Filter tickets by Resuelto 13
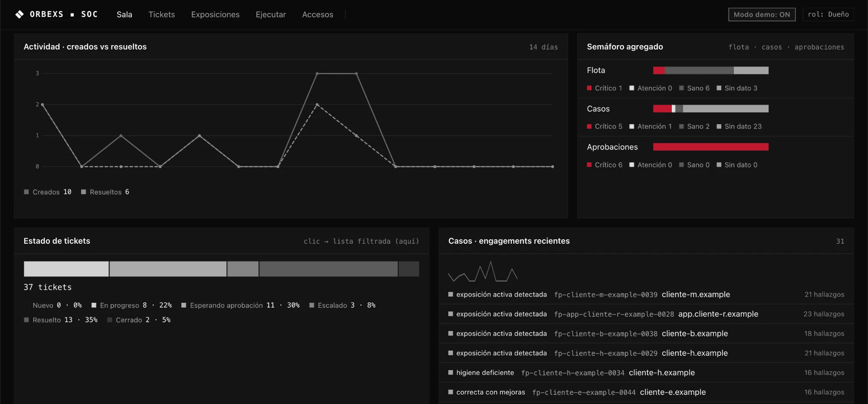 coord(61,320)
